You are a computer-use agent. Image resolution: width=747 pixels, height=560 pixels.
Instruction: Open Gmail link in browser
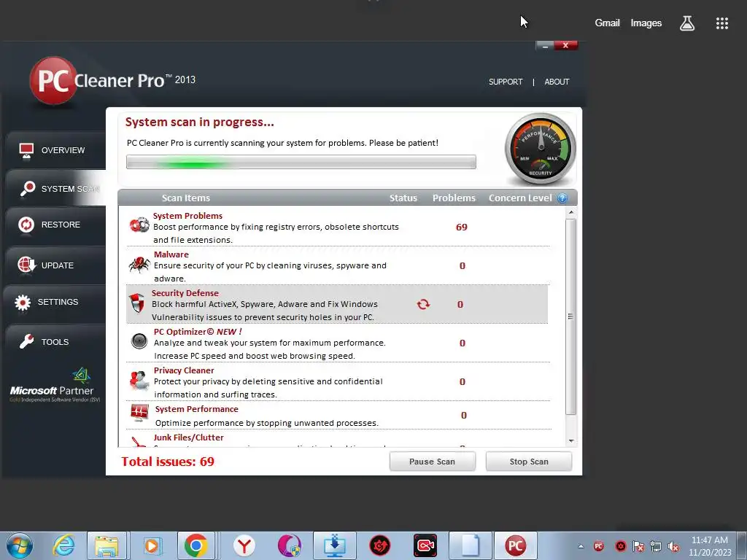pos(607,23)
